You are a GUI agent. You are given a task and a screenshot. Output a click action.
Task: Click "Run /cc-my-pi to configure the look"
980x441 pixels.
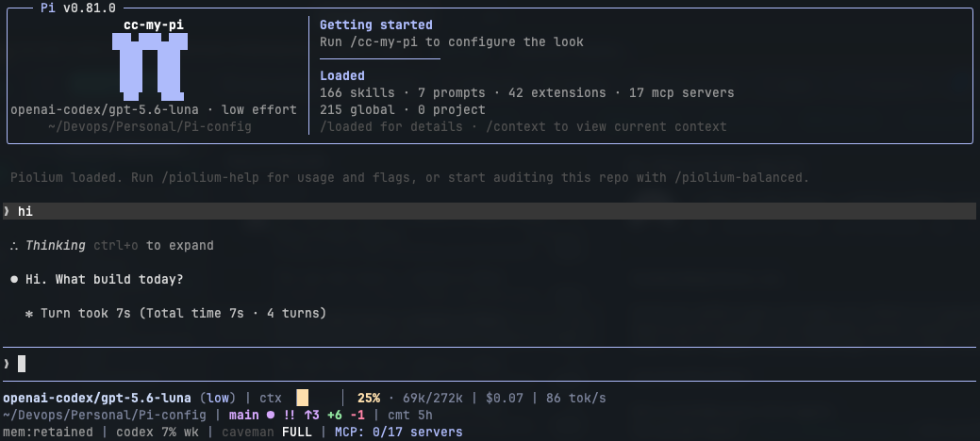(x=452, y=41)
